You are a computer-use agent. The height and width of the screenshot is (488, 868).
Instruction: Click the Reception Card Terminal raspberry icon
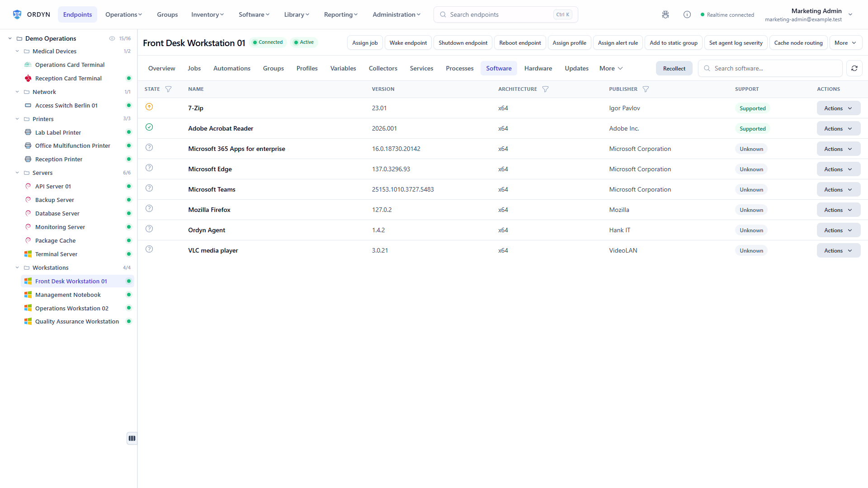coord(28,78)
